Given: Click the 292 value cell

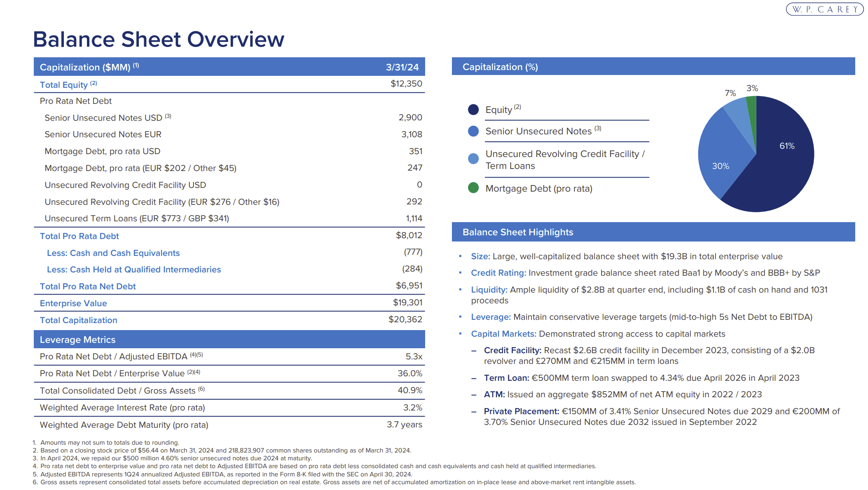Looking at the screenshot, I should [414, 202].
